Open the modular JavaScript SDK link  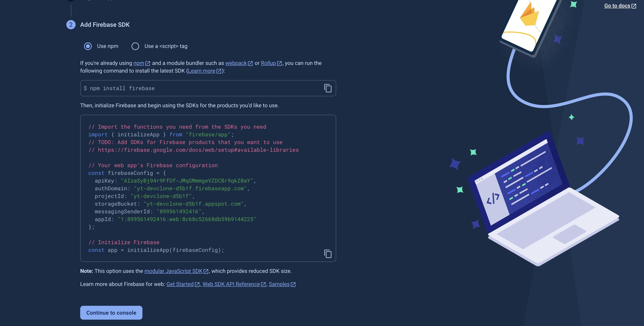173,271
